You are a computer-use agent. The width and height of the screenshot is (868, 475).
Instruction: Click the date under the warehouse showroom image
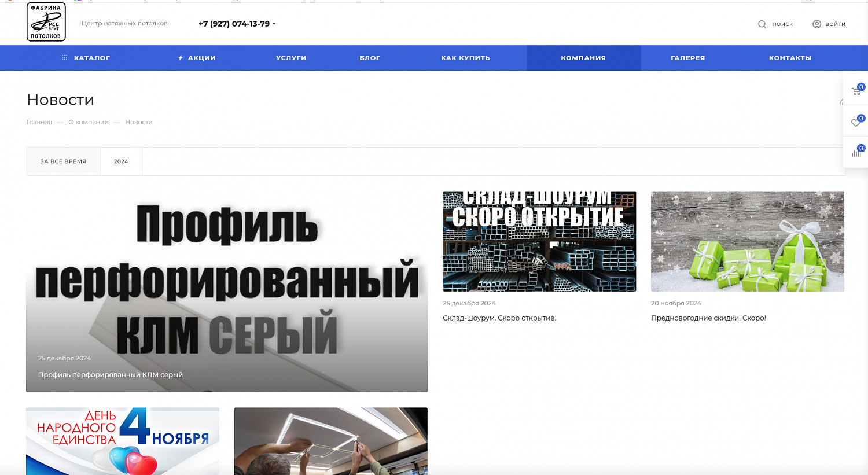469,303
